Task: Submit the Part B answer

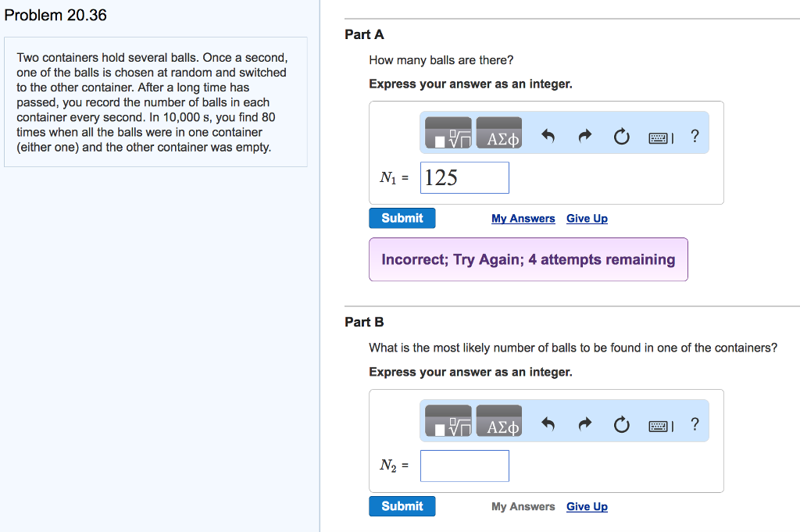Action: coord(402,506)
